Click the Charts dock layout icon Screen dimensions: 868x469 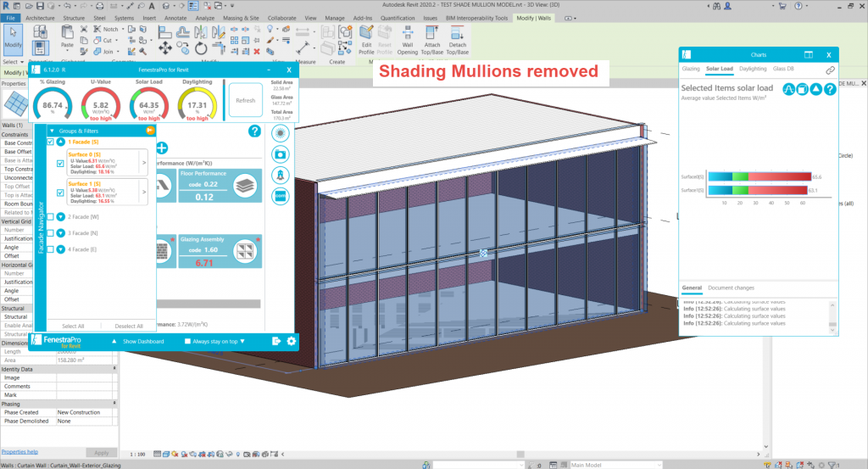[808, 55]
